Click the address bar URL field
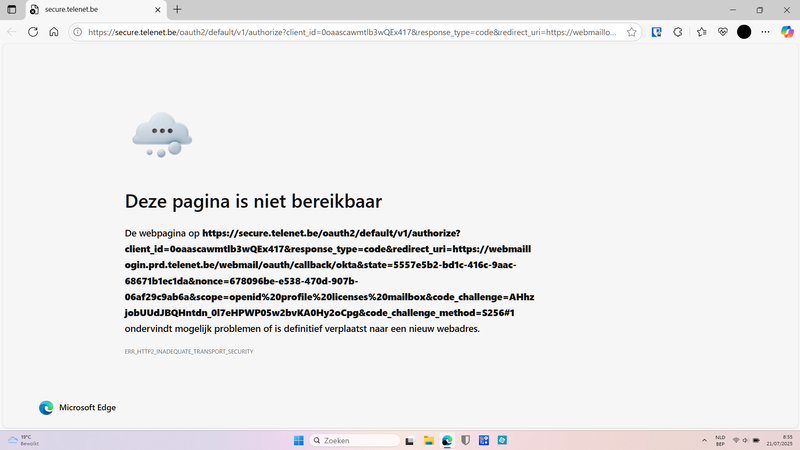This screenshot has width=800, height=450. [352, 32]
